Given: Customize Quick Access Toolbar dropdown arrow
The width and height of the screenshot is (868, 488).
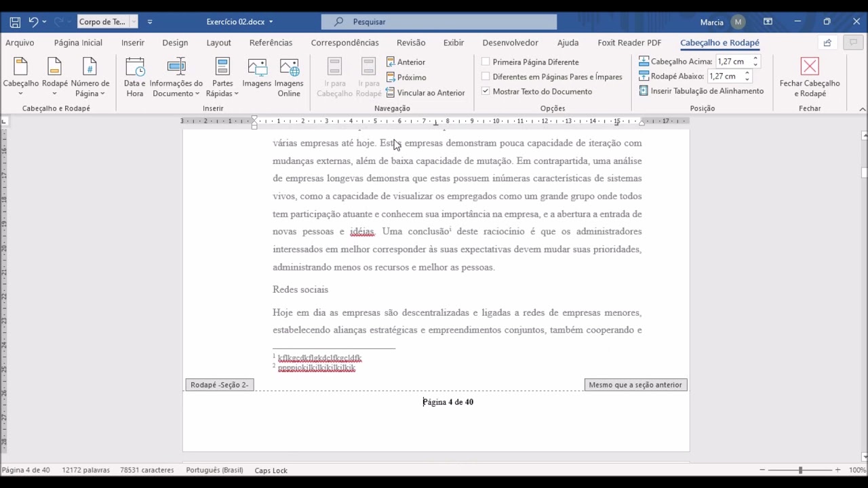Looking at the screenshot, I should pos(150,22).
